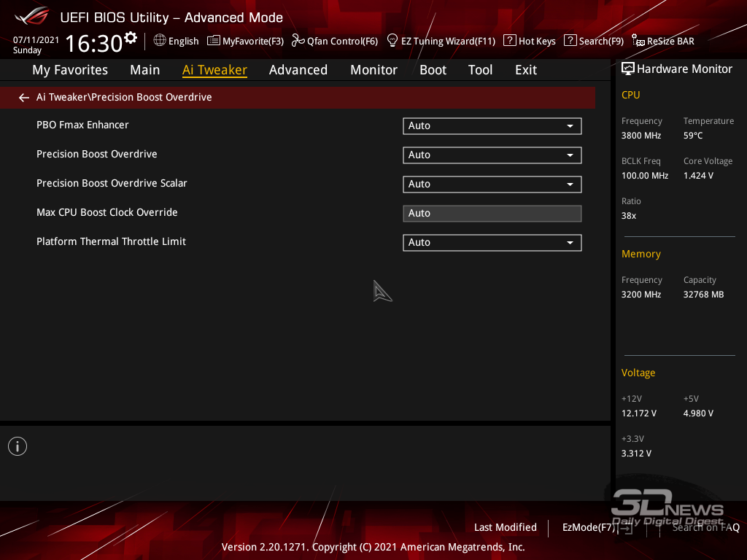This screenshot has width=747, height=560.
Task: Click the ROG logo icon
Action: (x=32, y=16)
